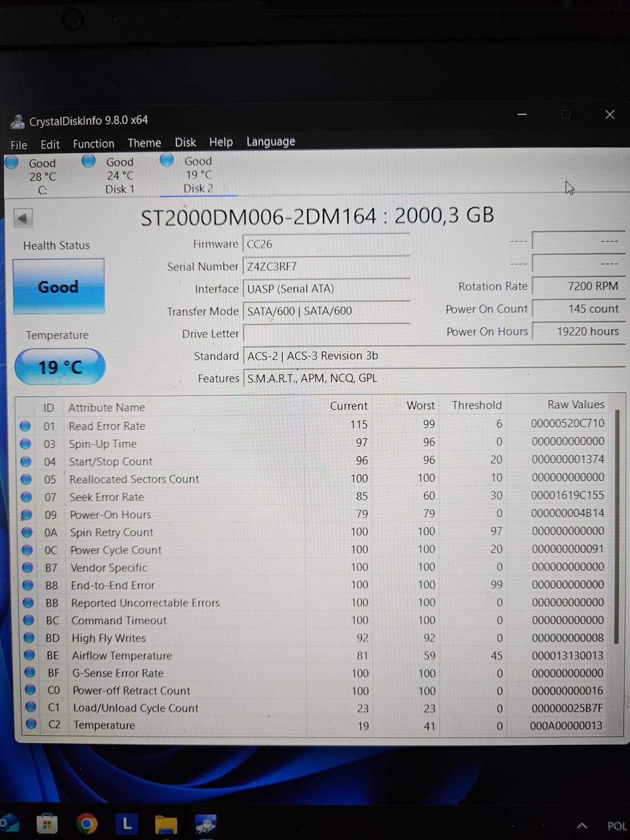630x840 pixels.
Task: Click the 19 °C temperature button
Action: coord(60,366)
